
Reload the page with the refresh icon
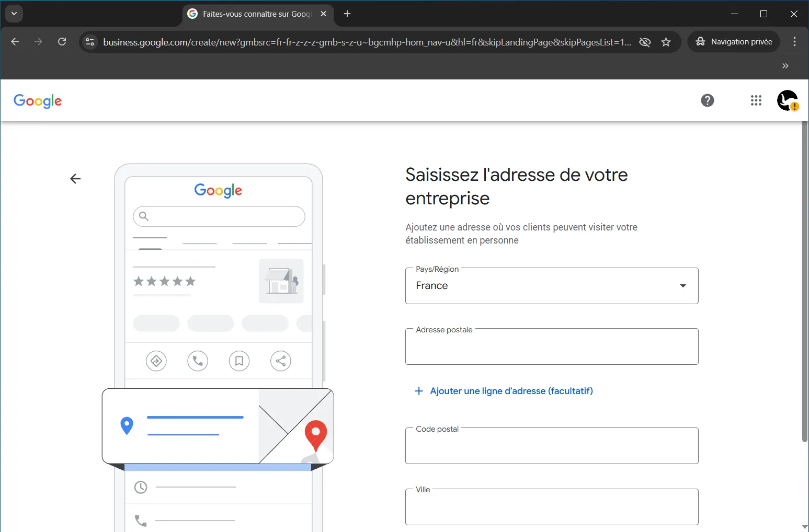click(62, 42)
